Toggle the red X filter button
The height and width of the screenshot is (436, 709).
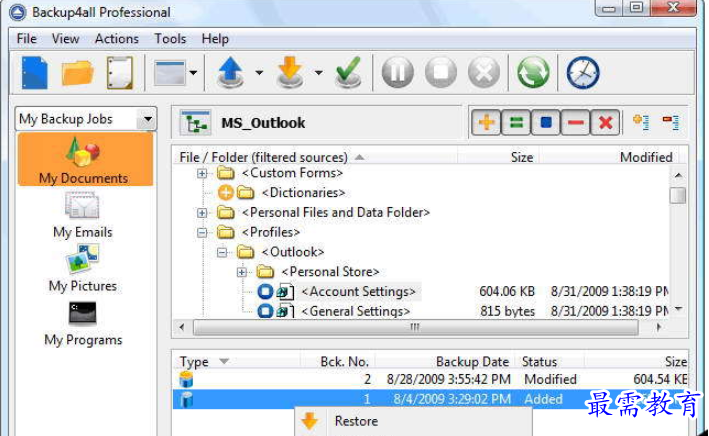[605, 122]
